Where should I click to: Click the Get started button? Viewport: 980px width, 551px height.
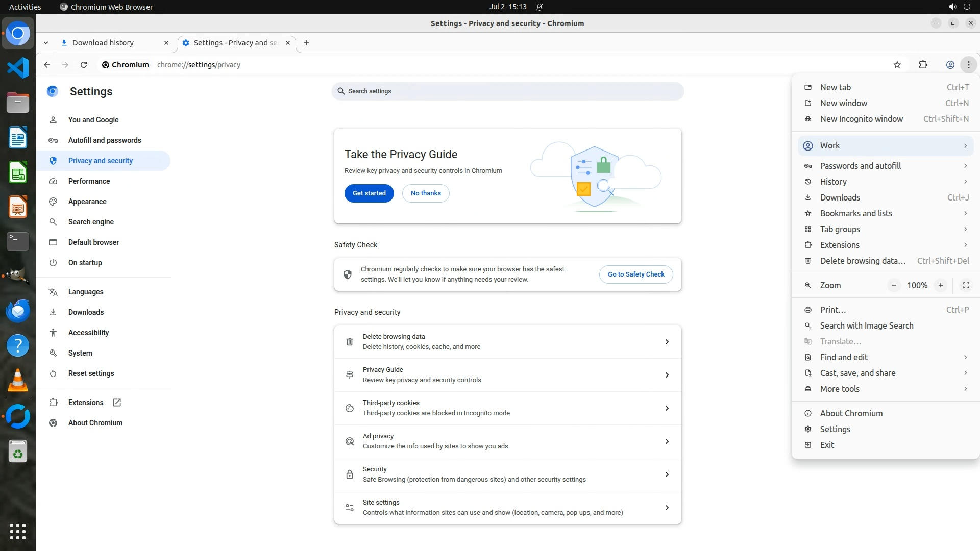369,193
